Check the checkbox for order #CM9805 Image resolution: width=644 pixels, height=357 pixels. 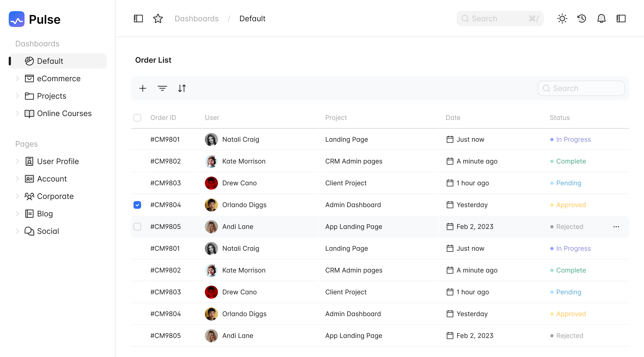(x=137, y=226)
